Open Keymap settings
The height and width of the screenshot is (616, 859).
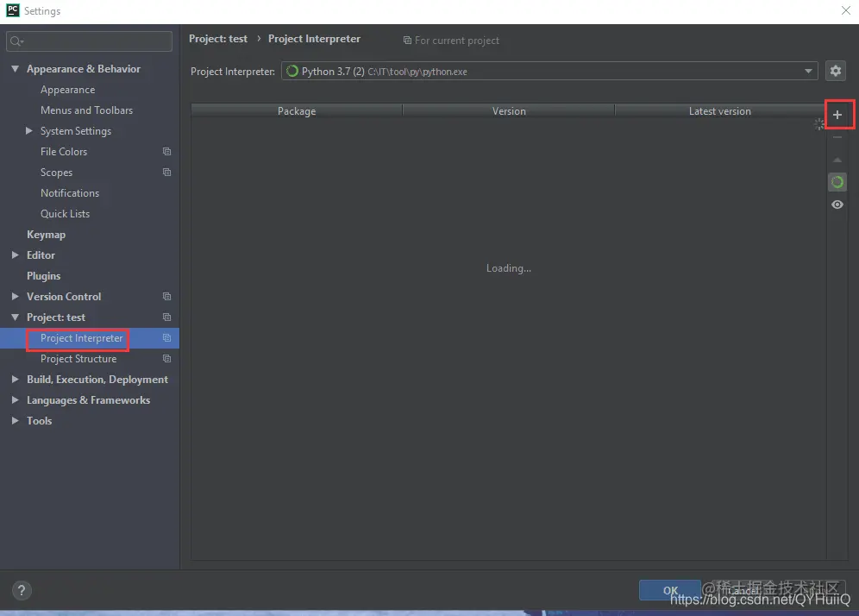(46, 235)
